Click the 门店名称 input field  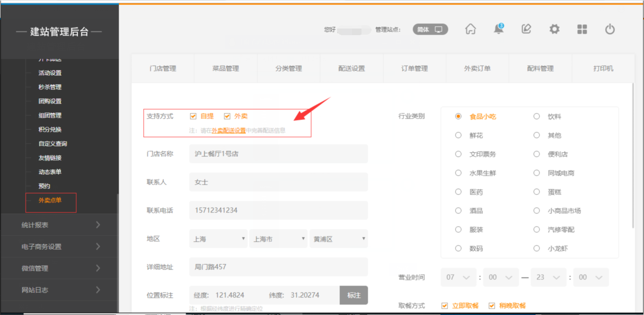[x=278, y=154]
